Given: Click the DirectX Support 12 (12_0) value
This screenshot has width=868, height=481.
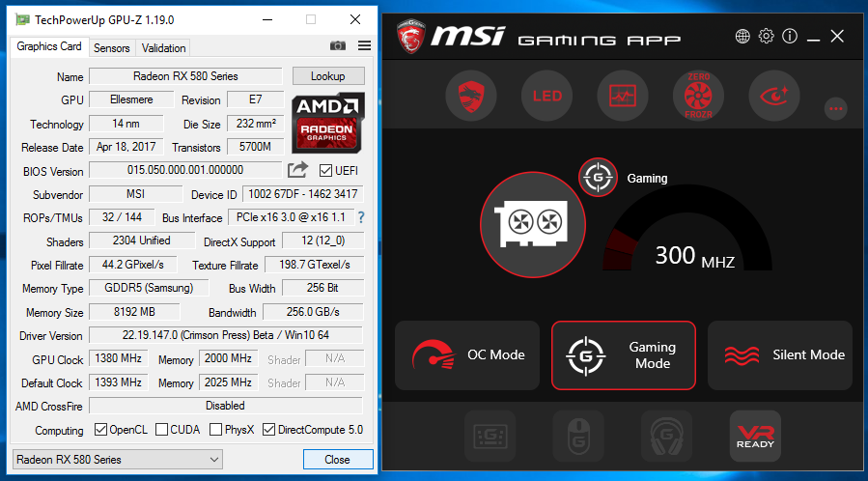Looking at the screenshot, I should point(322,240).
